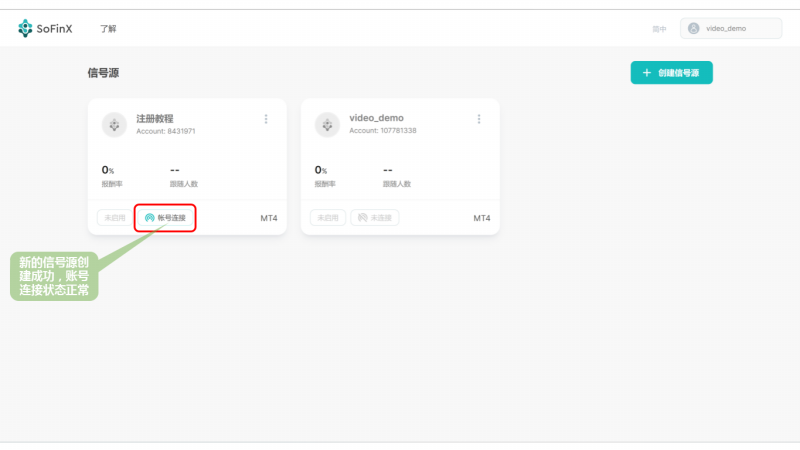Viewport: 800px width, 450px height.
Task: Click the video_demo card avatar icon
Action: (327, 124)
